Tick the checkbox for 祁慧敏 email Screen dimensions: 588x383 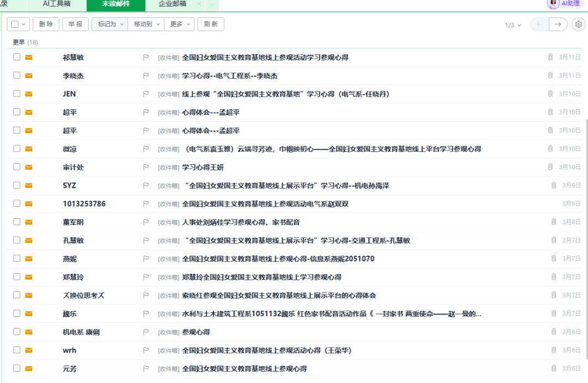[17, 57]
